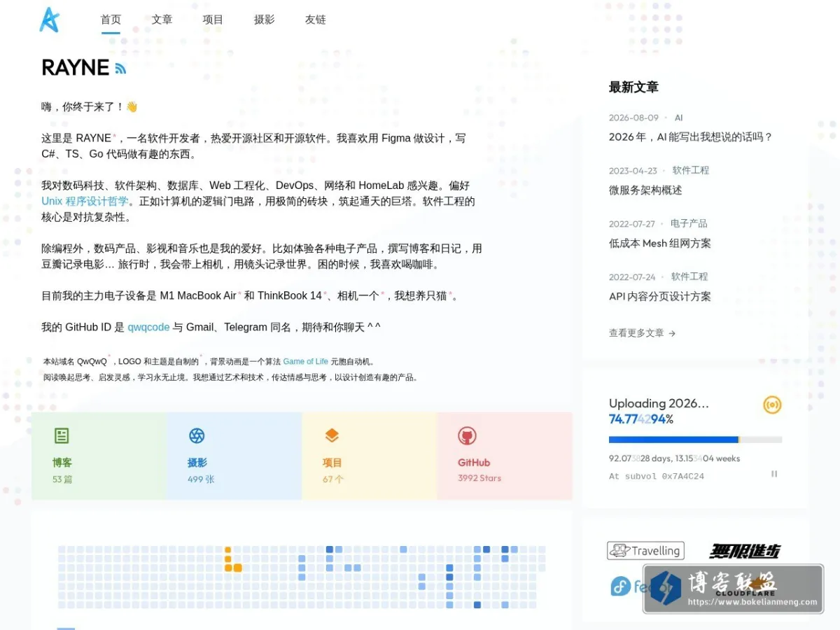Open article 微服务架构概述

click(645, 190)
